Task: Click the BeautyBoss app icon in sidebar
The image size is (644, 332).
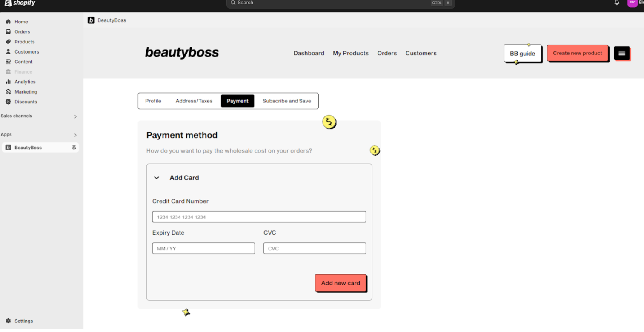Action: point(8,148)
